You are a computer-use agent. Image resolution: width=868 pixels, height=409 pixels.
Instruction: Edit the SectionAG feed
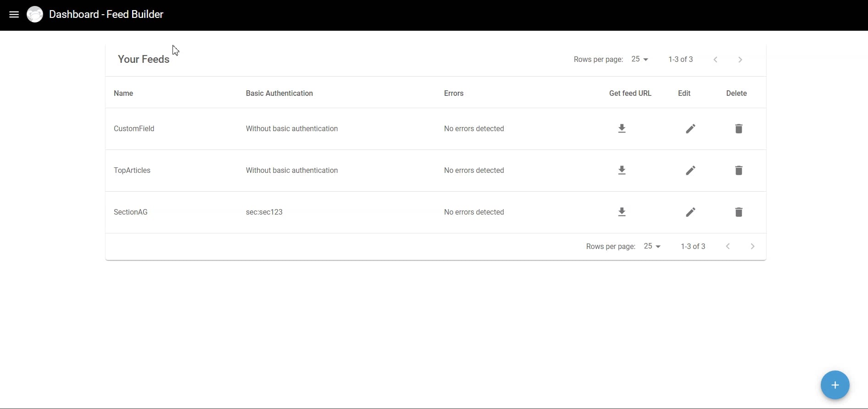point(690,212)
